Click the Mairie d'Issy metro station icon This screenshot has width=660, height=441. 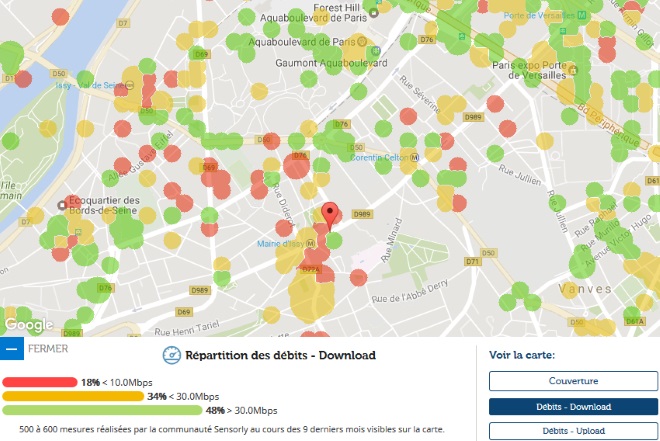(312, 243)
